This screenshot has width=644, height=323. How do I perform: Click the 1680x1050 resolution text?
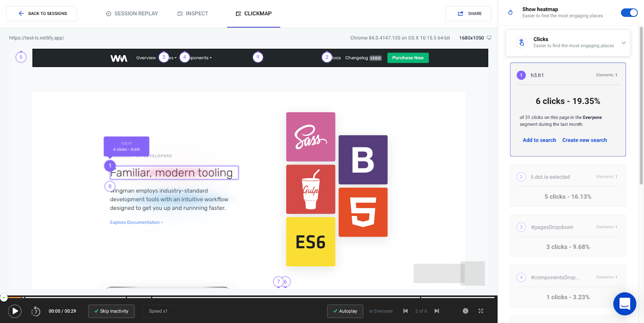tap(471, 38)
